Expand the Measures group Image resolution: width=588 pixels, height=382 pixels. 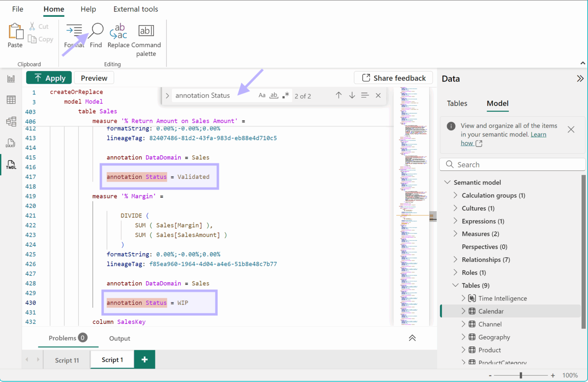455,234
